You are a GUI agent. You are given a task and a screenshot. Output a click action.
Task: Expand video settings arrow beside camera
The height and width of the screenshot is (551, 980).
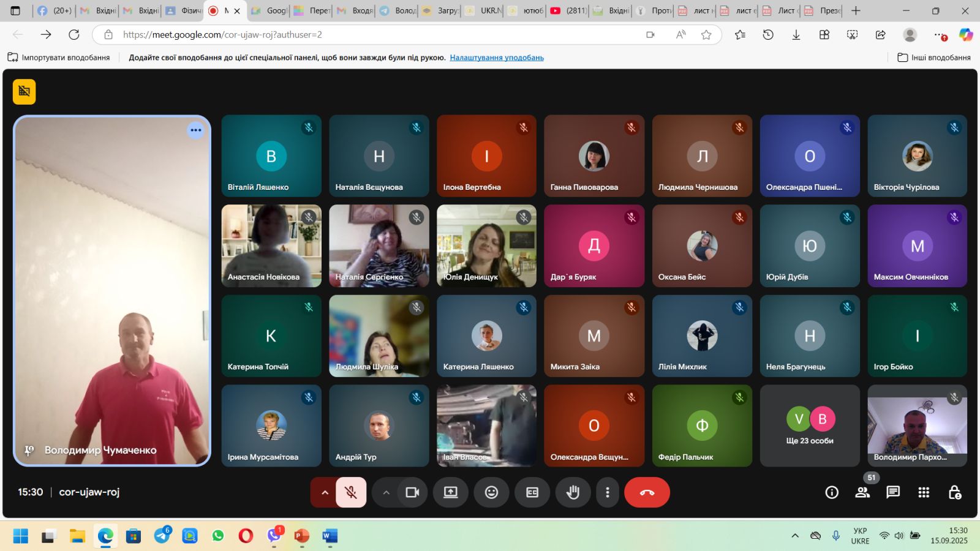pos(386,492)
